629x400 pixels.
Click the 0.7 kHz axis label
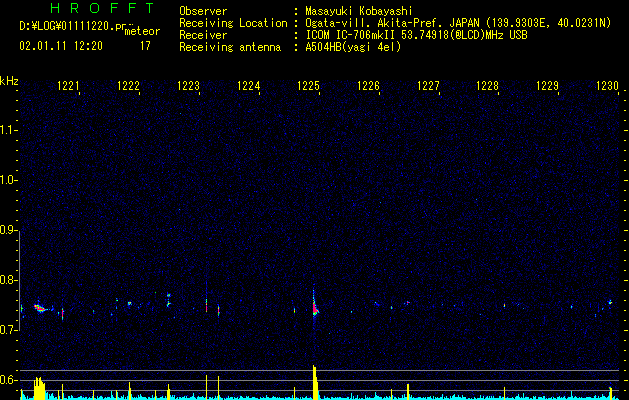pyautogui.click(x=8, y=330)
